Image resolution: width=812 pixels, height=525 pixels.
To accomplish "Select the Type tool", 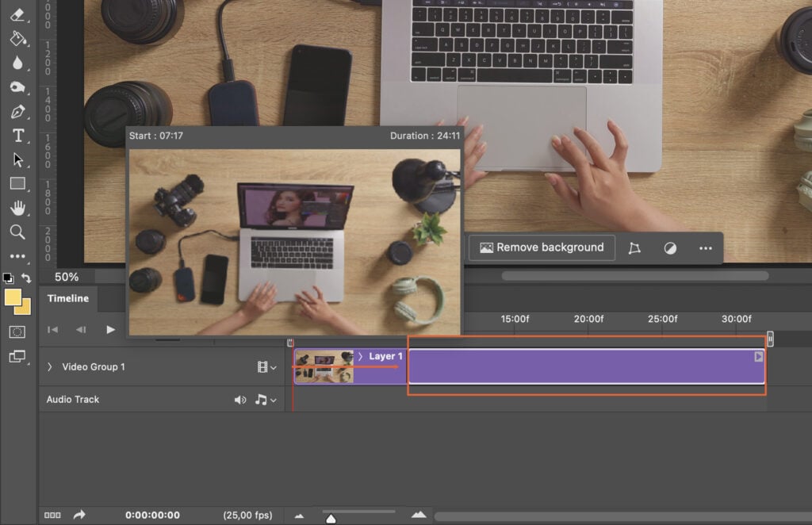I will coord(18,135).
